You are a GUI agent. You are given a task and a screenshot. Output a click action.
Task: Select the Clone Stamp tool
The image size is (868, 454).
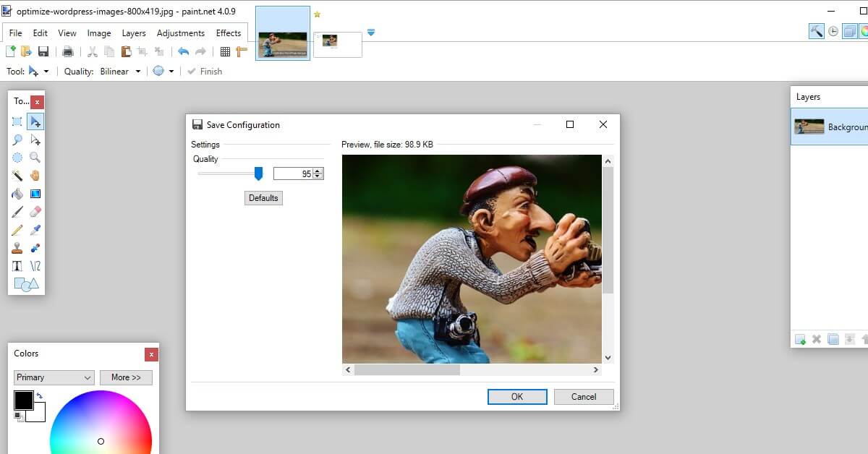(17, 248)
